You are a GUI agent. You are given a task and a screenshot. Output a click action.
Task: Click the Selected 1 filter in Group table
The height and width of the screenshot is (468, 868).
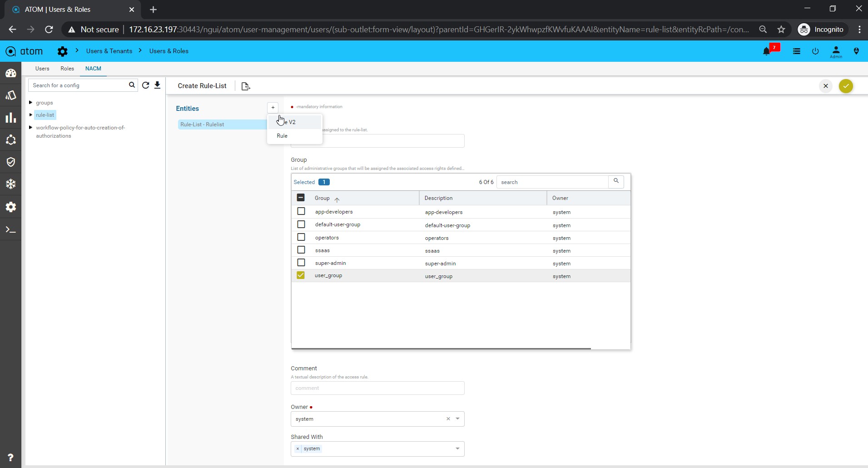[312, 182]
